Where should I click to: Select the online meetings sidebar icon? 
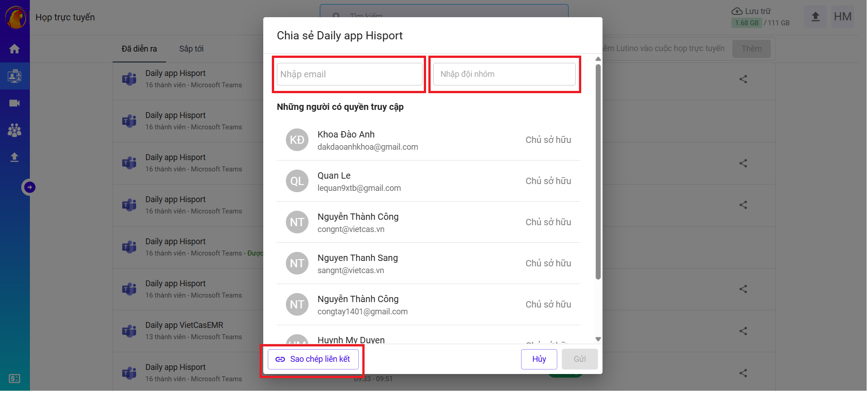14,76
